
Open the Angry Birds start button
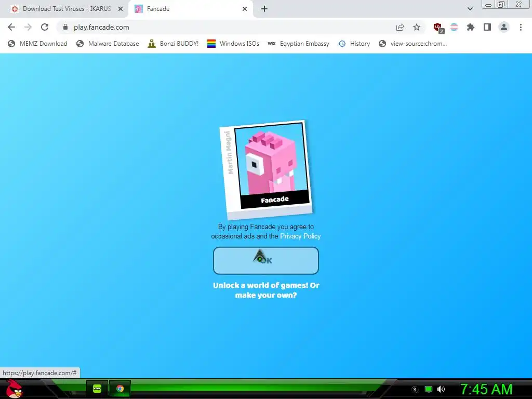(x=14, y=389)
